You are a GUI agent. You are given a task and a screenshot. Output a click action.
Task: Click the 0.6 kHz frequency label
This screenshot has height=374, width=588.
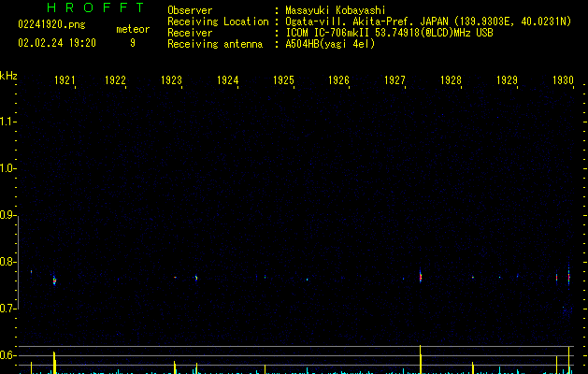pos(7,355)
